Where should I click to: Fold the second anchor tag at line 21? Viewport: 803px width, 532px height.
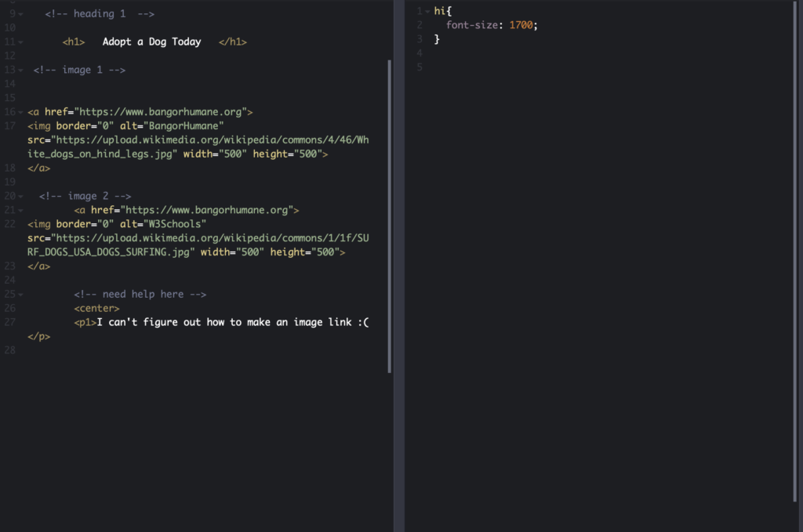[x=20, y=211]
